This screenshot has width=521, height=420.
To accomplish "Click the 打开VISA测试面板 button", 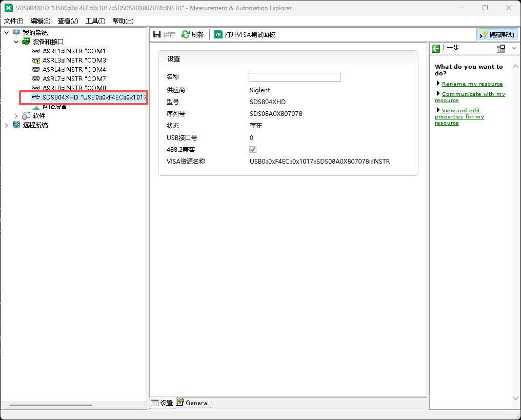I will coord(245,34).
